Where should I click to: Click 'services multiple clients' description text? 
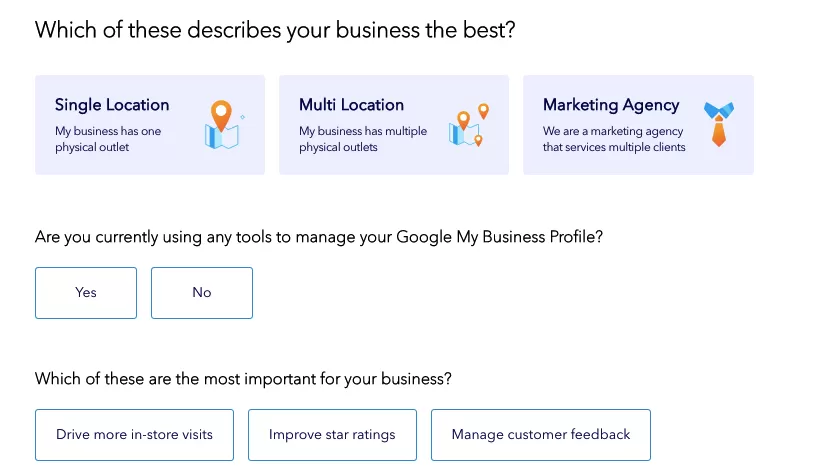pyautogui.click(x=614, y=147)
